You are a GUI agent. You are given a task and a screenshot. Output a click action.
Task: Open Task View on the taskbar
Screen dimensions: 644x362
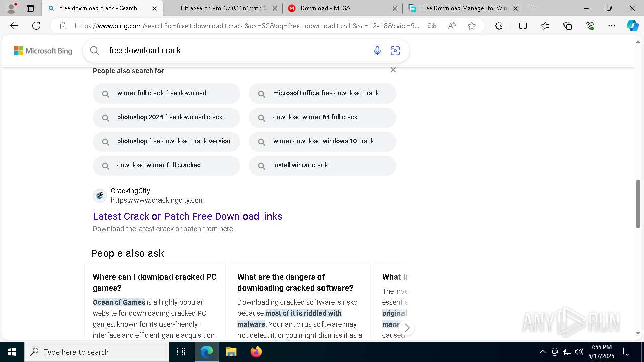tap(181, 352)
